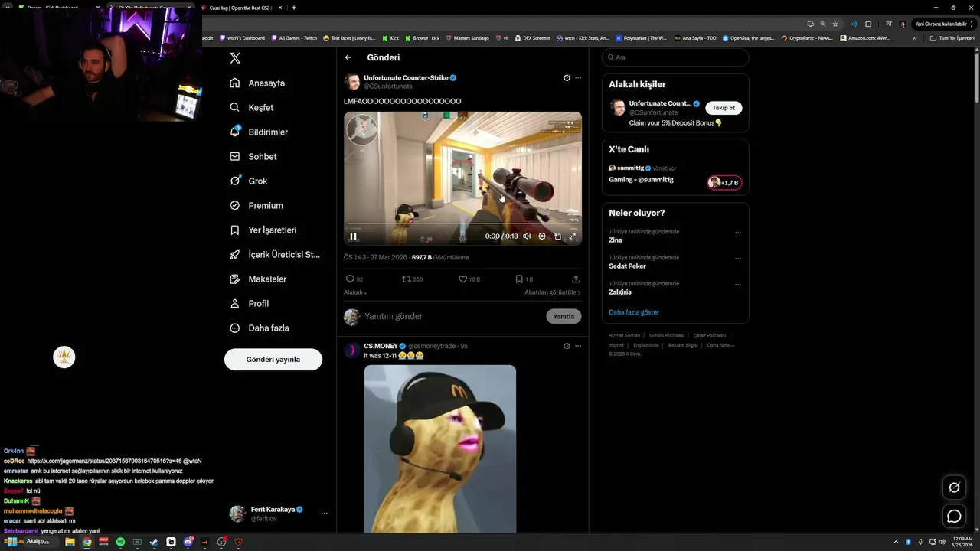Click the X logo in sidebar
Screen dimensions: 980x551
coord(235,58)
